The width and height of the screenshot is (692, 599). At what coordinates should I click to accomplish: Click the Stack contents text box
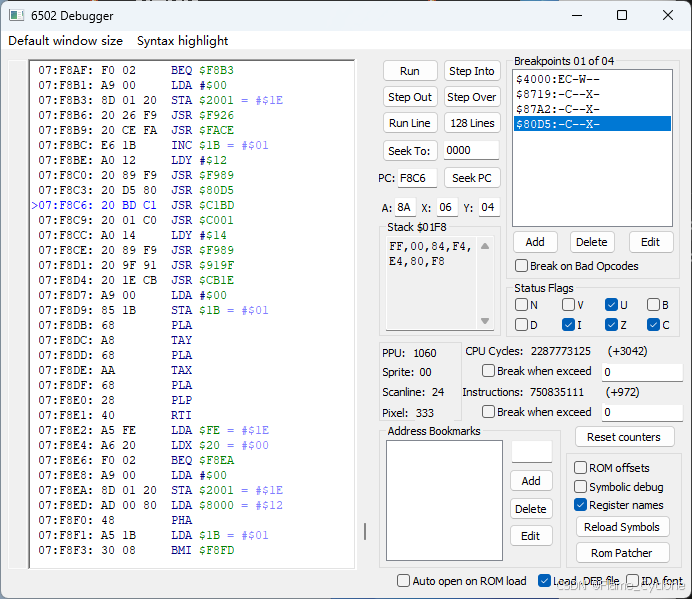pos(431,283)
